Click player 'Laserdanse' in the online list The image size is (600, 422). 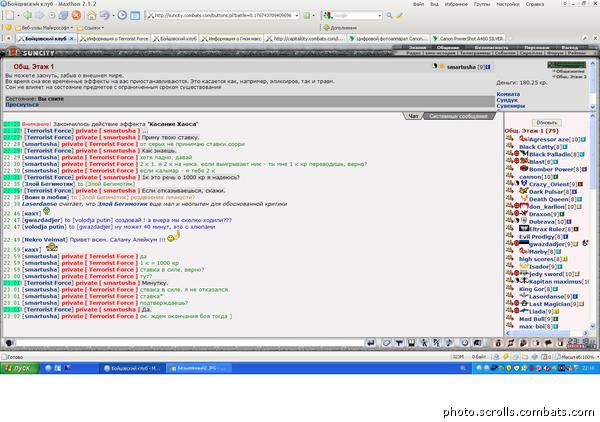(x=547, y=297)
